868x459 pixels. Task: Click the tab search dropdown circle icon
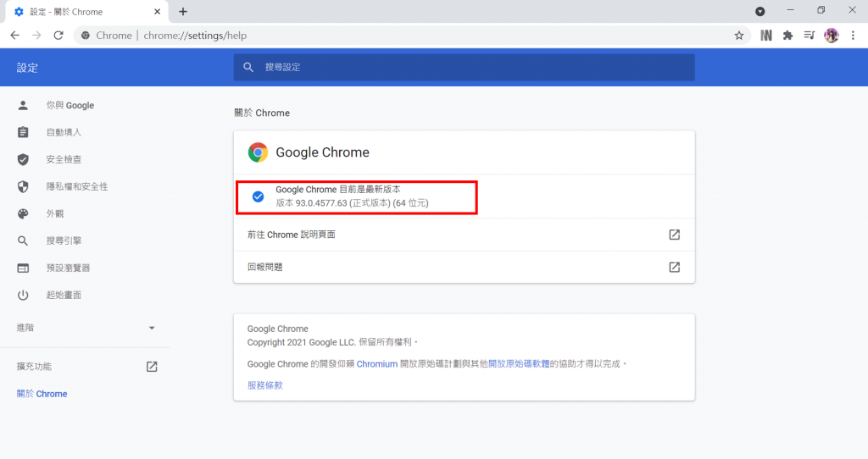(760, 12)
